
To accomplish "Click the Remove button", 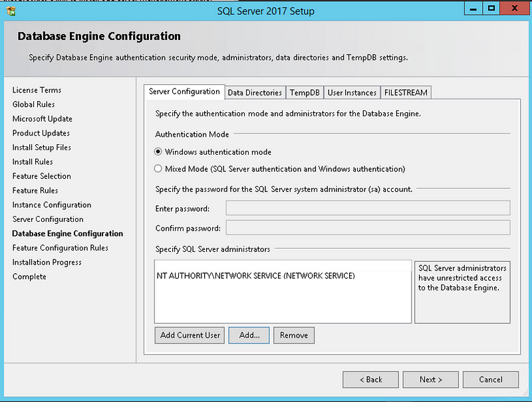I will coord(293,335).
